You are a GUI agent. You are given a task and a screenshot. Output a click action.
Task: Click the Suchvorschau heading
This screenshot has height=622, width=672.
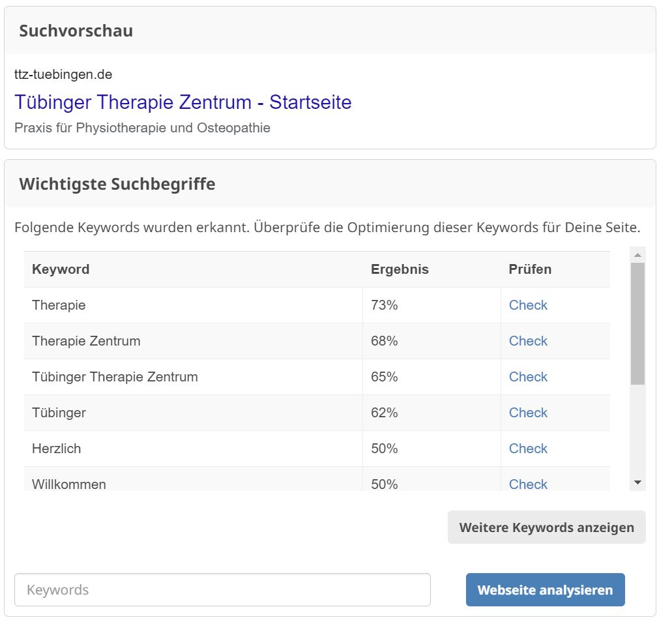[x=76, y=31]
